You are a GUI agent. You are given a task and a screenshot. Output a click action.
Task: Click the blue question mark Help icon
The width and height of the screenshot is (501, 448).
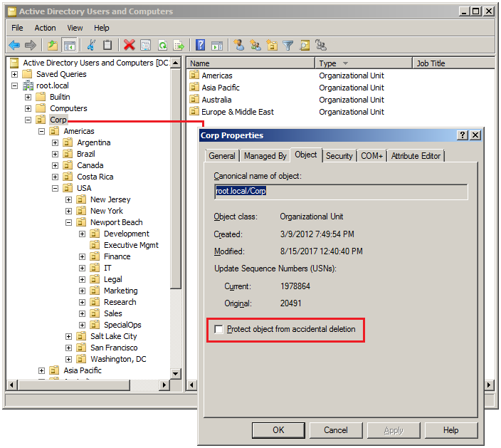pos(200,46)
